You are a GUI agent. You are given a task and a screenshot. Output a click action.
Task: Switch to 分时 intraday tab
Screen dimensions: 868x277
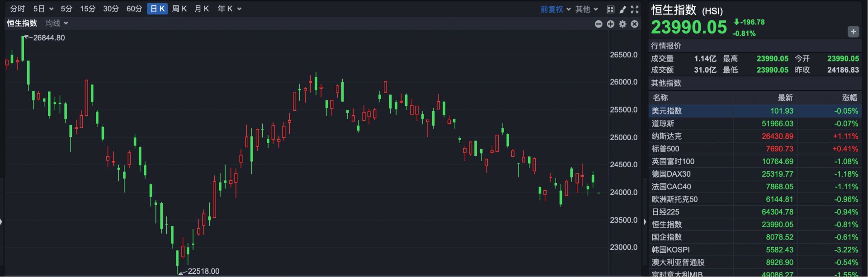click(x=18, y=9)
